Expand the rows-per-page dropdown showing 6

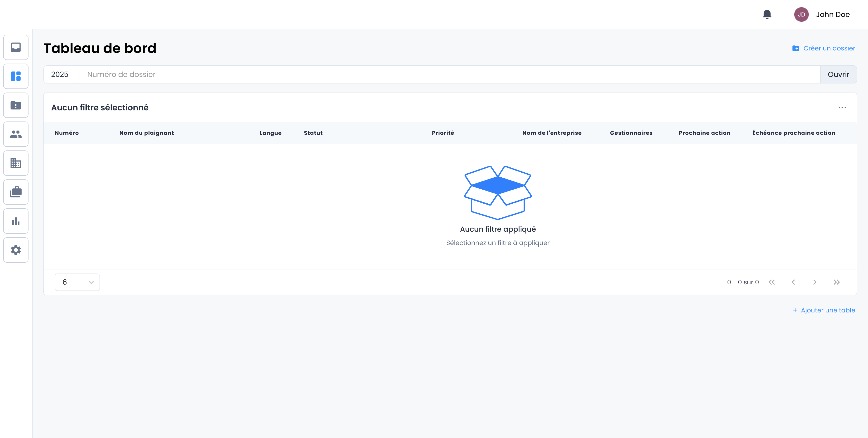click(77, 282)
